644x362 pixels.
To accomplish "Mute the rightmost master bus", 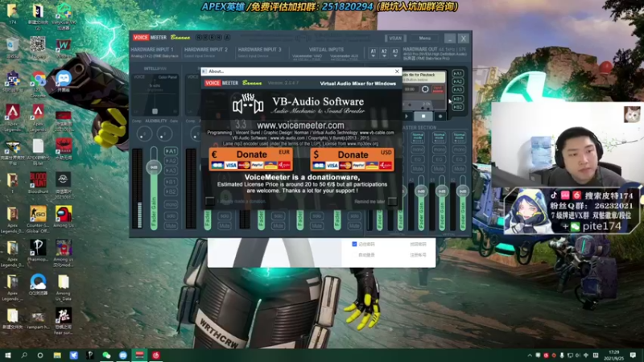I will point(459,169).
